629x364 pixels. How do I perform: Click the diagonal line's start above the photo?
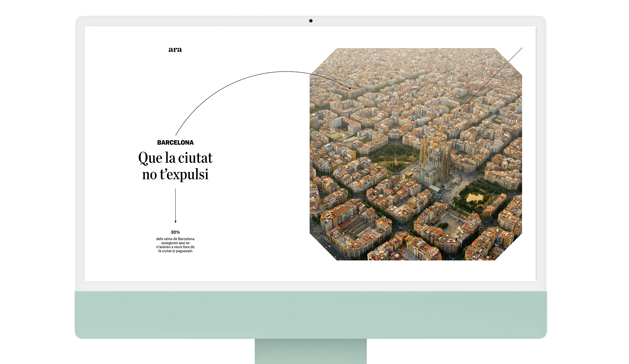(521, 48)
